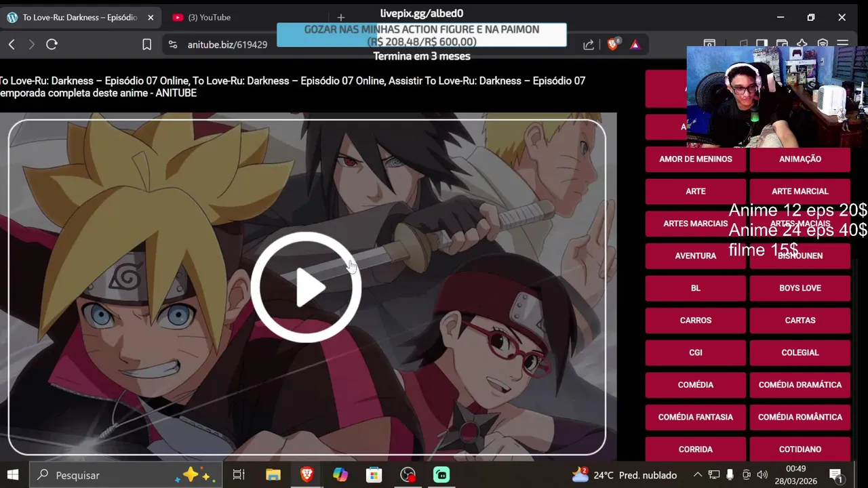
Task: Reload the page with the refresh icon
Action: (x=52, y=45)
